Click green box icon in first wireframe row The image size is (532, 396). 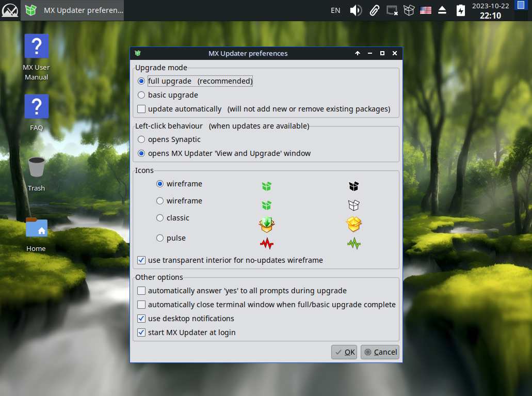[267, 186]
